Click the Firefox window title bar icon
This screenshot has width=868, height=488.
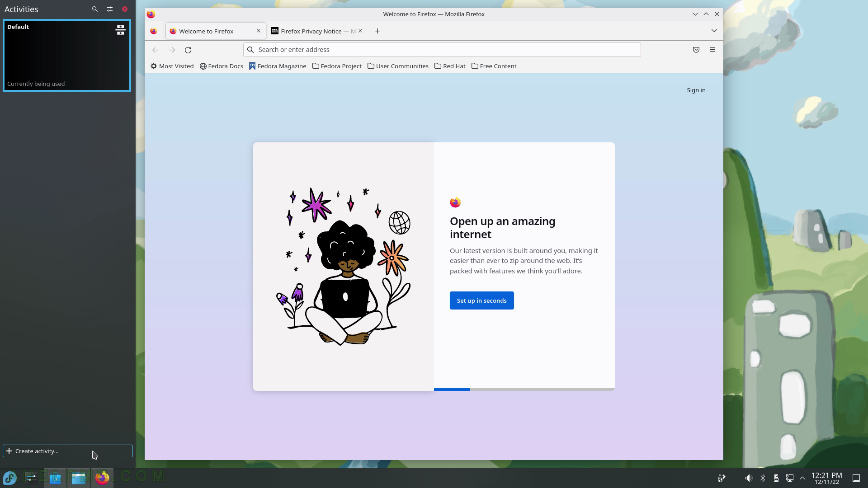tap(151, 14)
